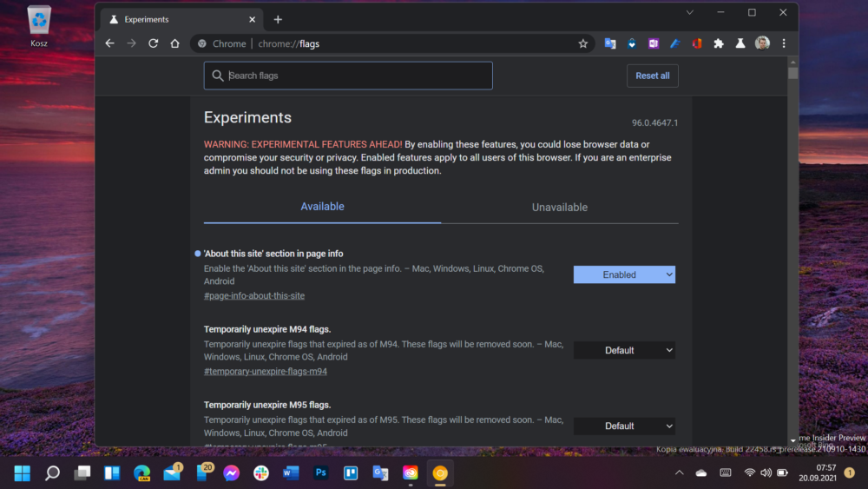Screen dimensions: 868x489
Task: Open the tab search chevron
Action: 690,12
